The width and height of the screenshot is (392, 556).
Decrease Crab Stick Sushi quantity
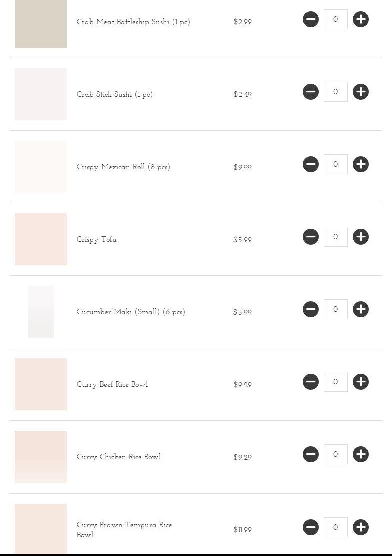[x=311, y=92]
